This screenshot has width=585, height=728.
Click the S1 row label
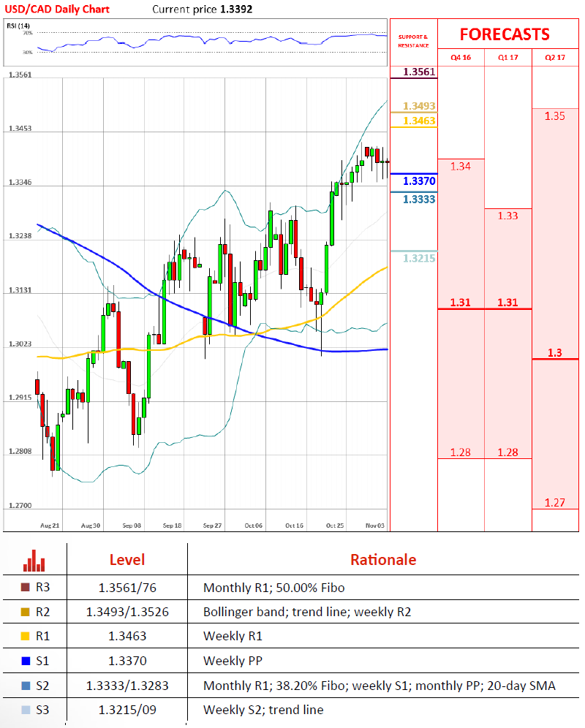42,661
